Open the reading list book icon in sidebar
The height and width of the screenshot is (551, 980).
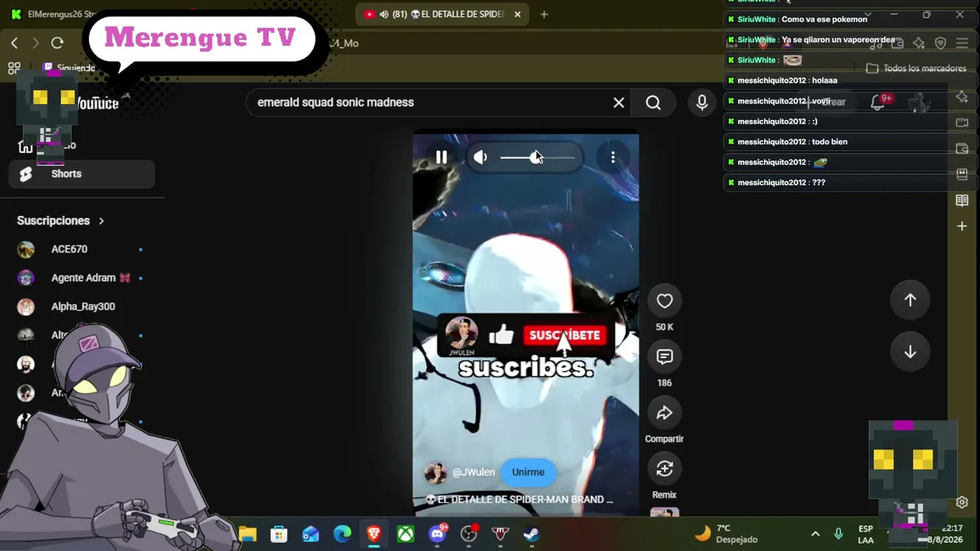962,201
